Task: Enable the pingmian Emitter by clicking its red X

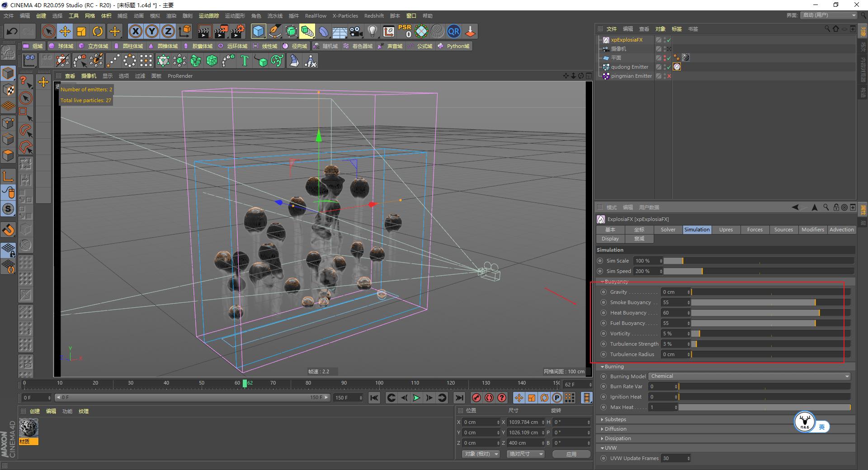Action: click(668, 76)
